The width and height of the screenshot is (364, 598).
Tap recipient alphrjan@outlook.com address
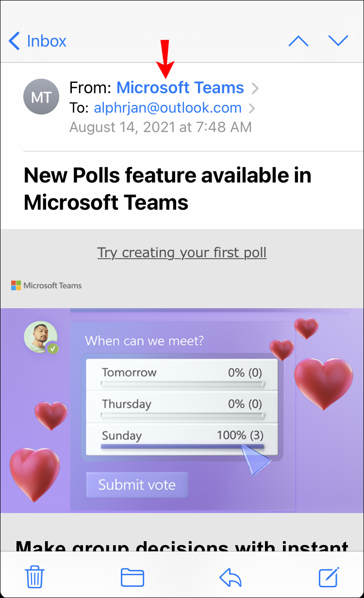[x=167, y=108]
